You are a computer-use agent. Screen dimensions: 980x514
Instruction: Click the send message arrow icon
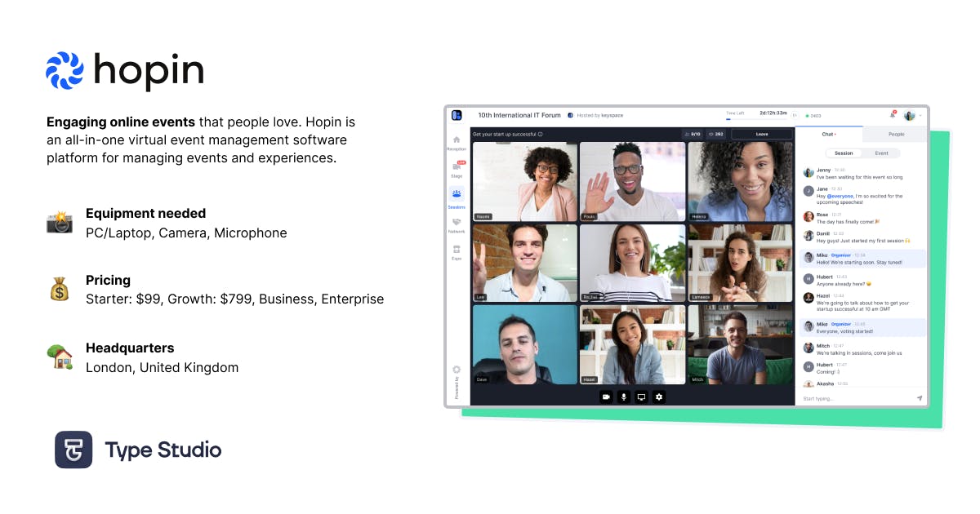pyautogui.click(x=919, y=398)
